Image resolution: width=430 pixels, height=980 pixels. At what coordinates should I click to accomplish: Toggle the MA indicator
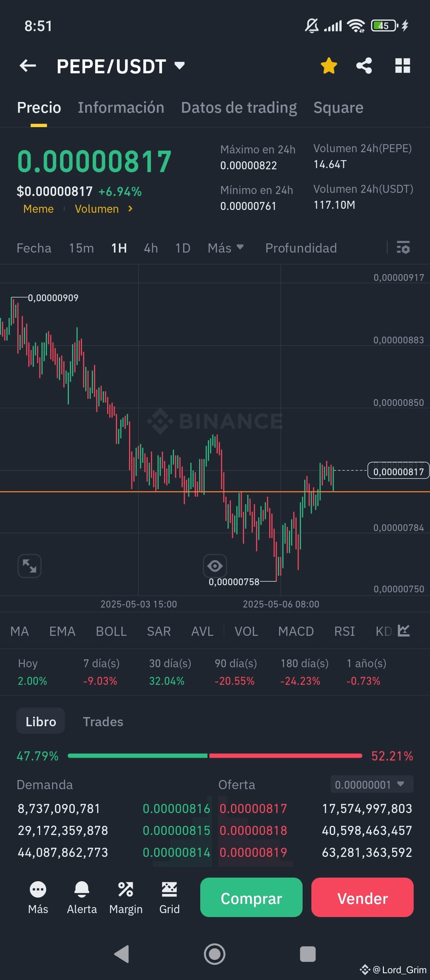pyautogui.click(x=20, y=631)
